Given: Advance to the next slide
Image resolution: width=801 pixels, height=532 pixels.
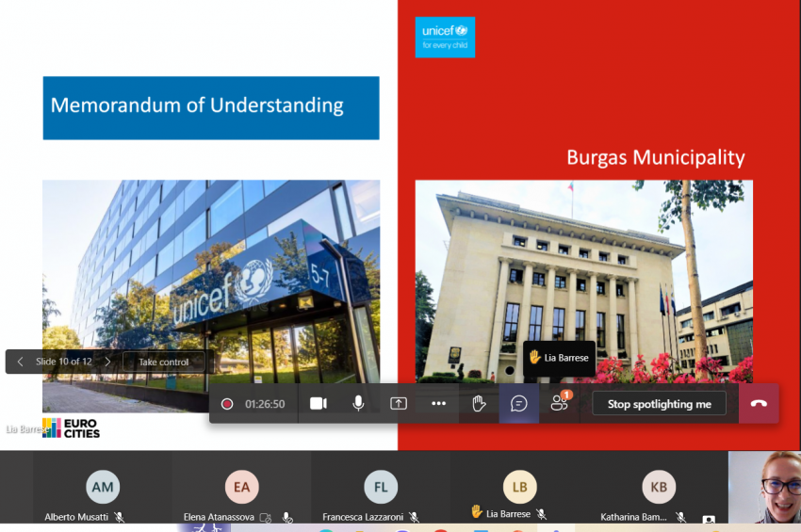Looking at the screenshot, I should (x=107, y=362).
